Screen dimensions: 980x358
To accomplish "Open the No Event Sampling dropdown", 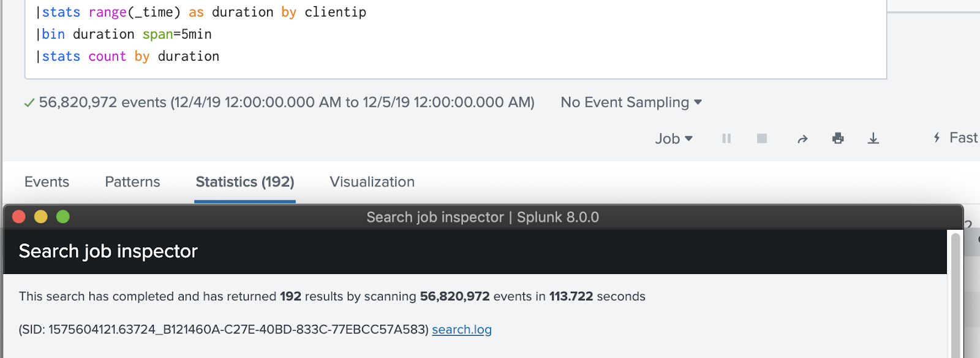I will [x=631, y=102].
